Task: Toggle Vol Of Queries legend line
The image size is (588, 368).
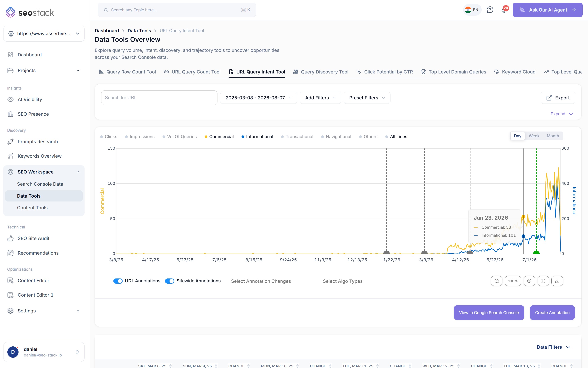Action: [x=180, y=137]
